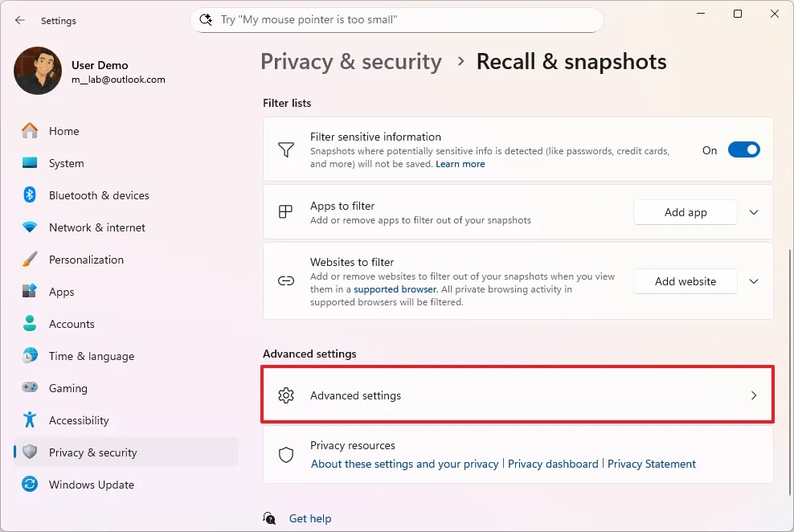Click the Add website button
794x532 pixels.
(x=685, y=281)
